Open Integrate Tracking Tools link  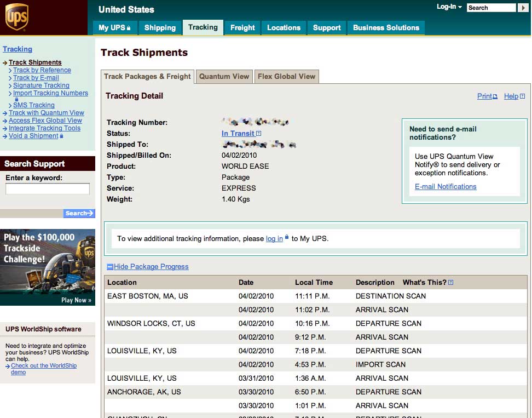point(44,128)
